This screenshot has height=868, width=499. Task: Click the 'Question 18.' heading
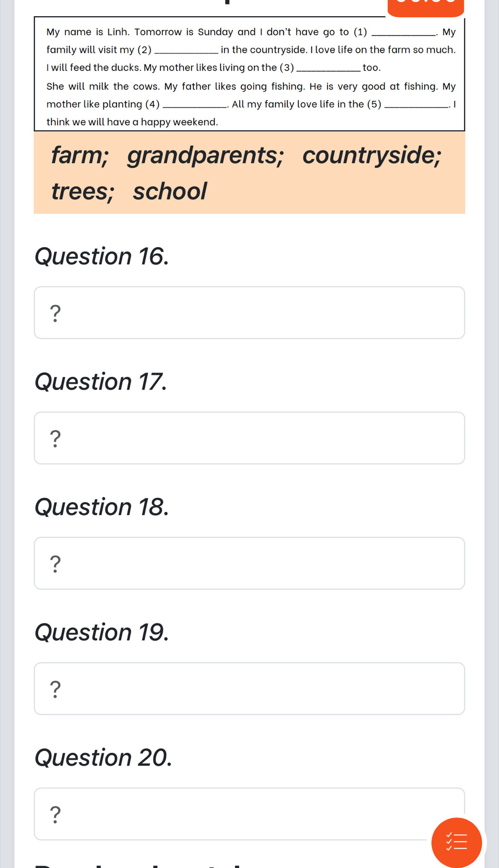click(x=102, y=507)
